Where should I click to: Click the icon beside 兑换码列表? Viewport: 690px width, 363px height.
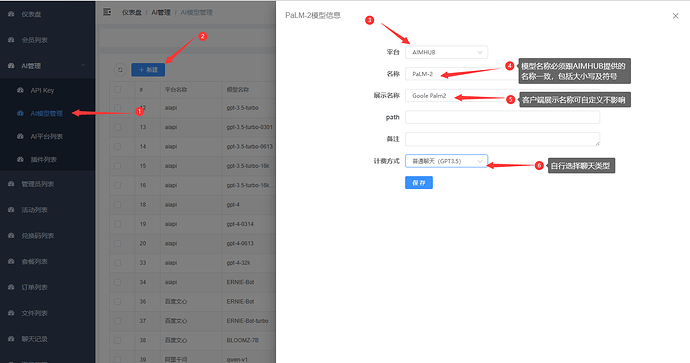tap(11, 236)
